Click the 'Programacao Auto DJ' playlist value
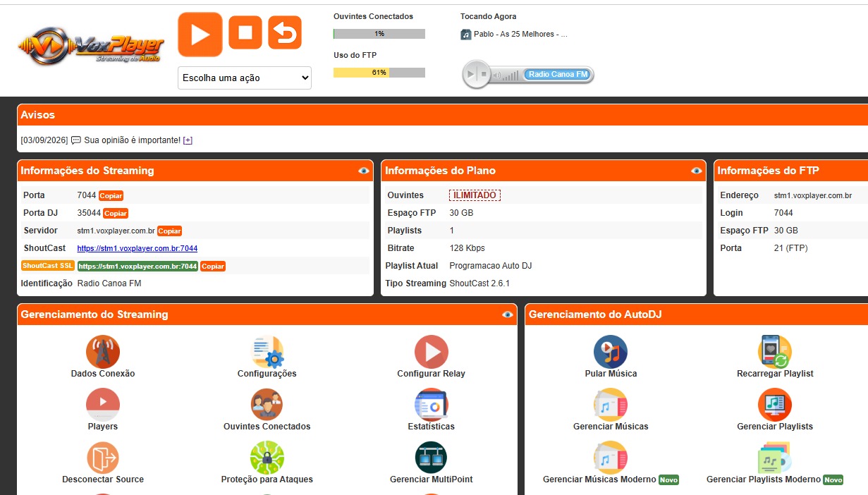The width and height of the screenshot is (868, 495). [x=491, y=266]
